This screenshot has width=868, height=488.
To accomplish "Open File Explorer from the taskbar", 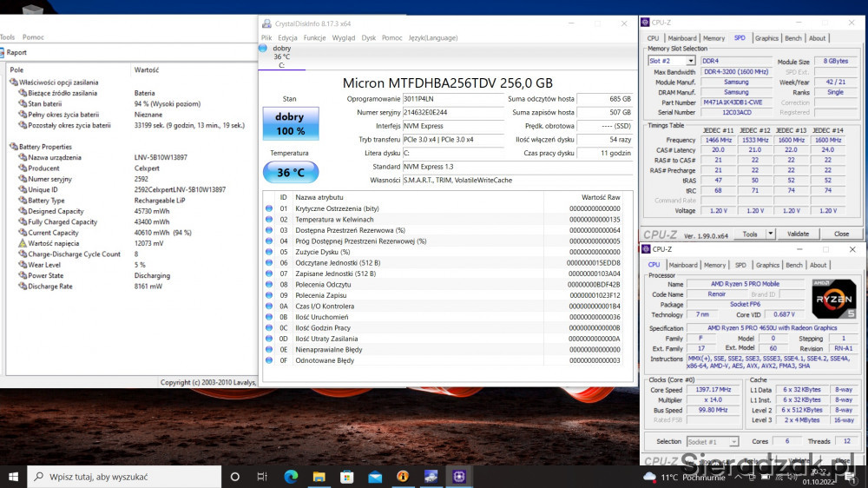I will (x=319, y=477).
